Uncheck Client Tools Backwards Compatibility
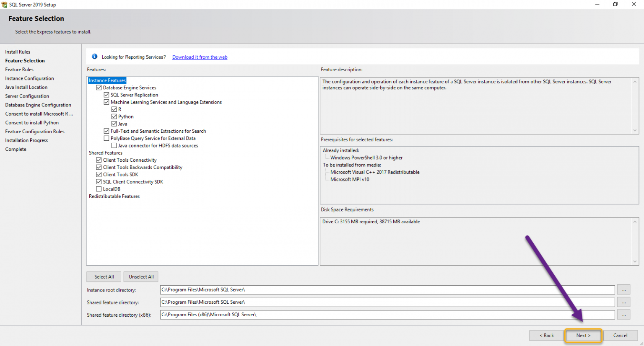This screenshot has width=644, height=346. click(x=99, y=167)
